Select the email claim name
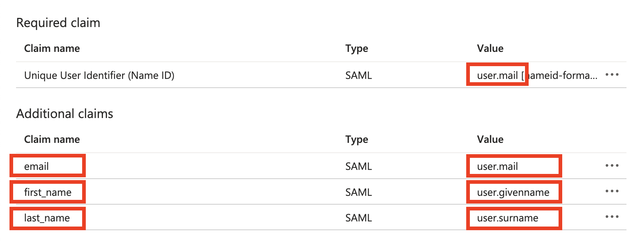This screenshot has width=644, height=247. 37,167
